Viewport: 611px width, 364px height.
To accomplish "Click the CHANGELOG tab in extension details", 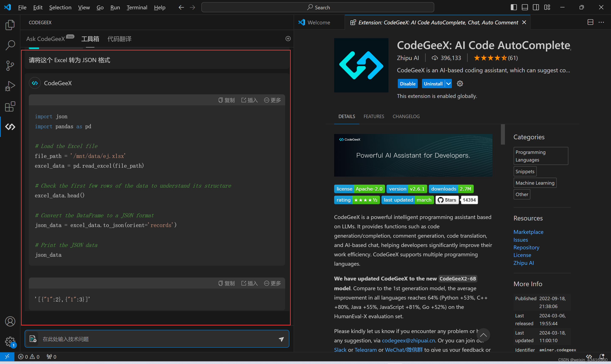I will (x=406, y=116).
